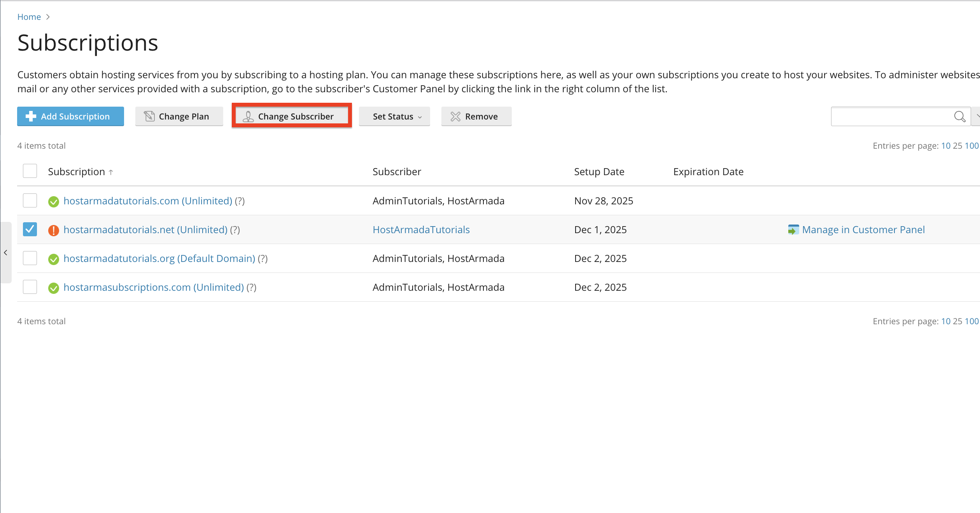Click orange warning icon for hostarmadatutorials.net
The height and width of the screenshot is (513, 980).
(54, 230)
